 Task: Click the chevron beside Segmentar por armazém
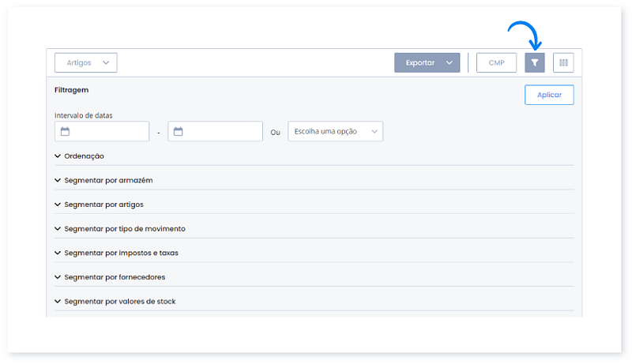(x=58, y=180)
